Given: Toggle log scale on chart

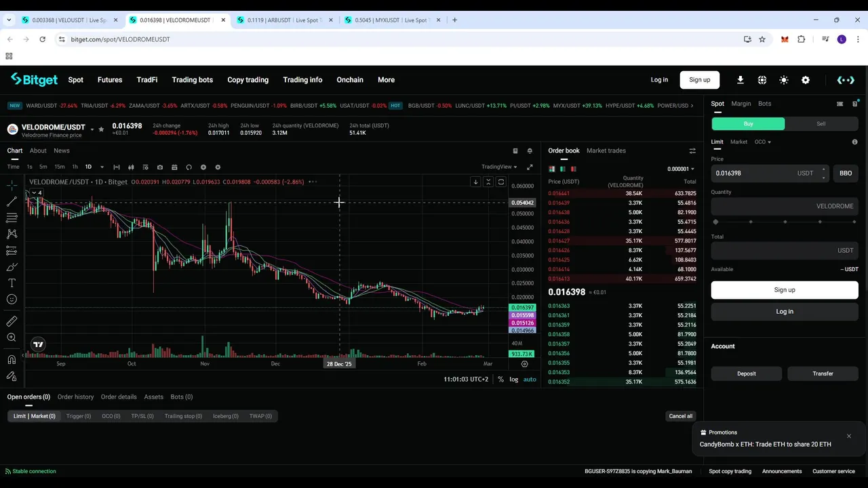Looking at the screenshot, I should [x=514, y=380].
